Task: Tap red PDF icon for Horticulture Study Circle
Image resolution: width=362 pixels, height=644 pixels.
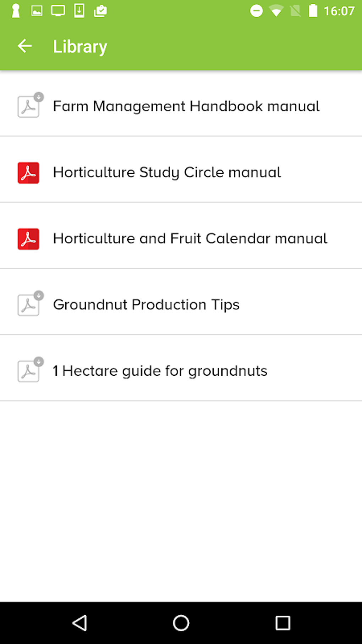Action: click(x=28, y=173)
